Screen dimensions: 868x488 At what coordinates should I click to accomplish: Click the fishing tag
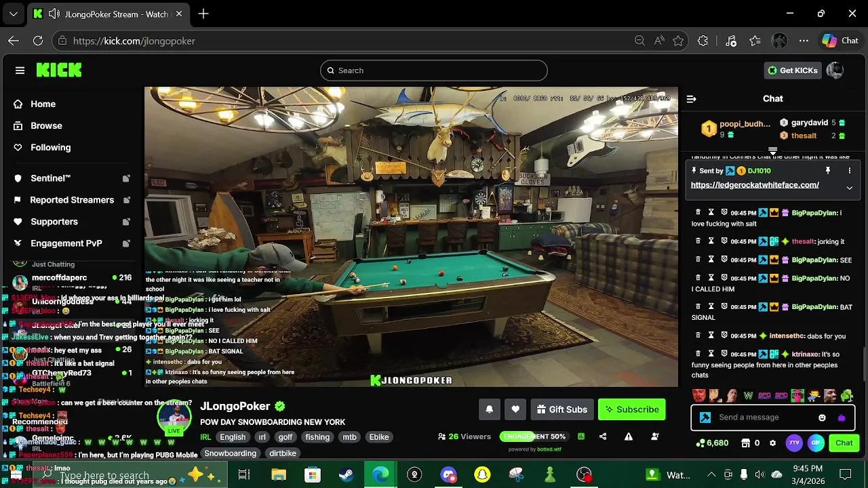(317, 437)
